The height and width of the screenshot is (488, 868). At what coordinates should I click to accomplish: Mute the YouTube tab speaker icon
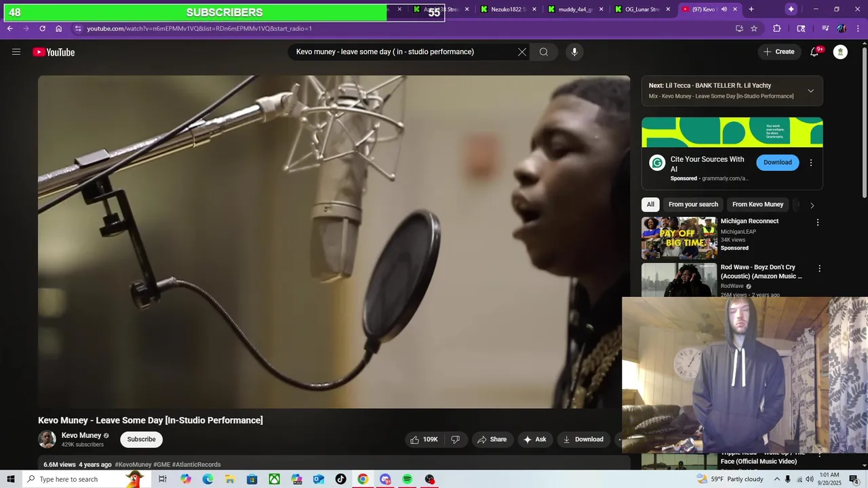[724, 9]
